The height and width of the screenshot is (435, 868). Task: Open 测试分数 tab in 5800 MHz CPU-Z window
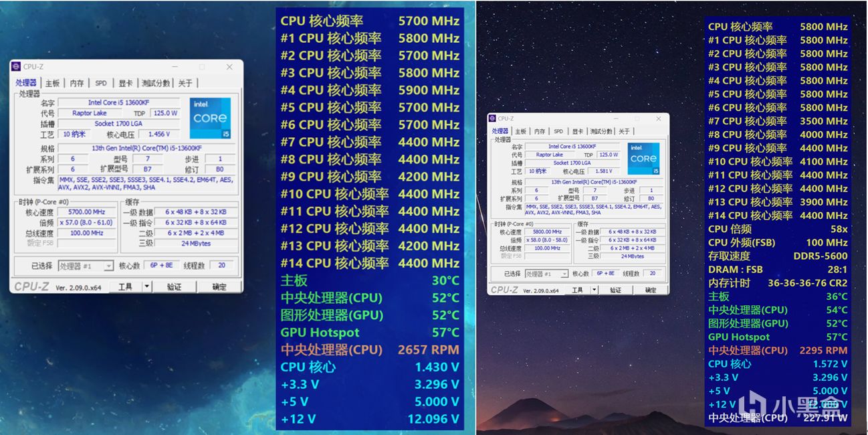click(x=601, y=131)
